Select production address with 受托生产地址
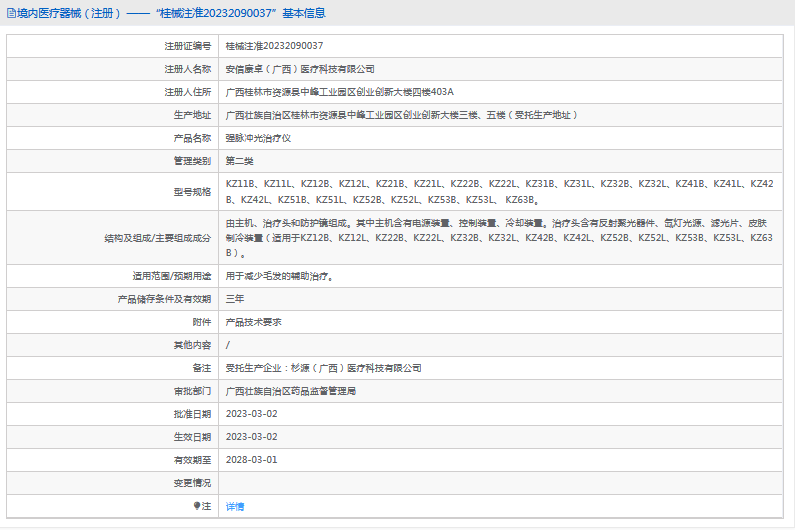The width and height of the screenshot is (795, 530). click(x=402, y=115)
